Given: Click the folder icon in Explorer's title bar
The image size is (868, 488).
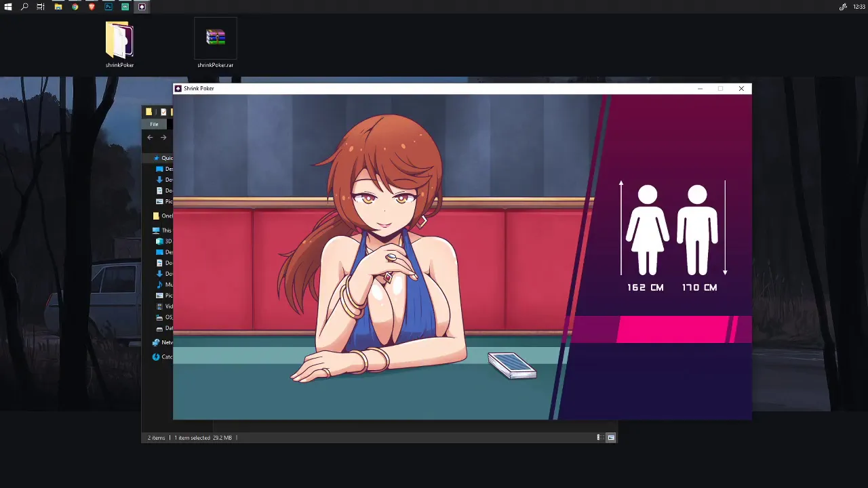Looking at the screenshot, I should point(149,112).
